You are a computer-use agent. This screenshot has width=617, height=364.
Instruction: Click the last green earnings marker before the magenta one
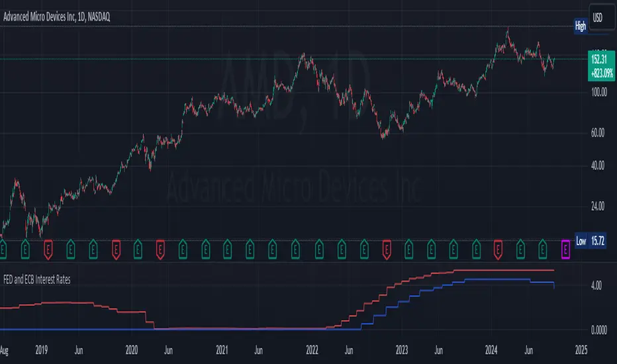[543, 250]
